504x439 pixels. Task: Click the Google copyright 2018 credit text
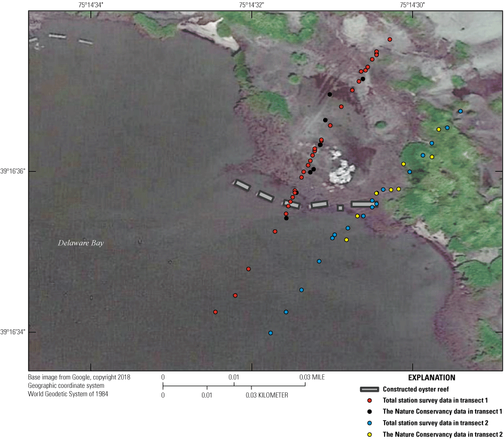pos(79,377)
